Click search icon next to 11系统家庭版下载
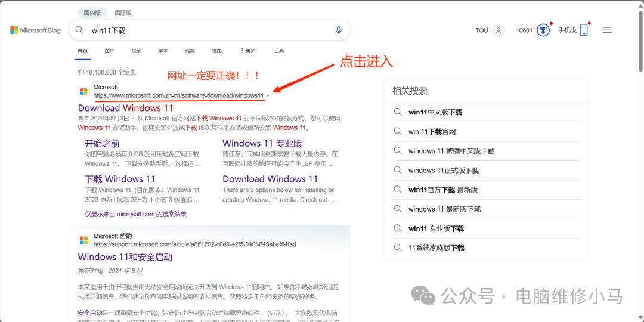Viewport: 644px width, 322px height. click(x=397, y=247)
